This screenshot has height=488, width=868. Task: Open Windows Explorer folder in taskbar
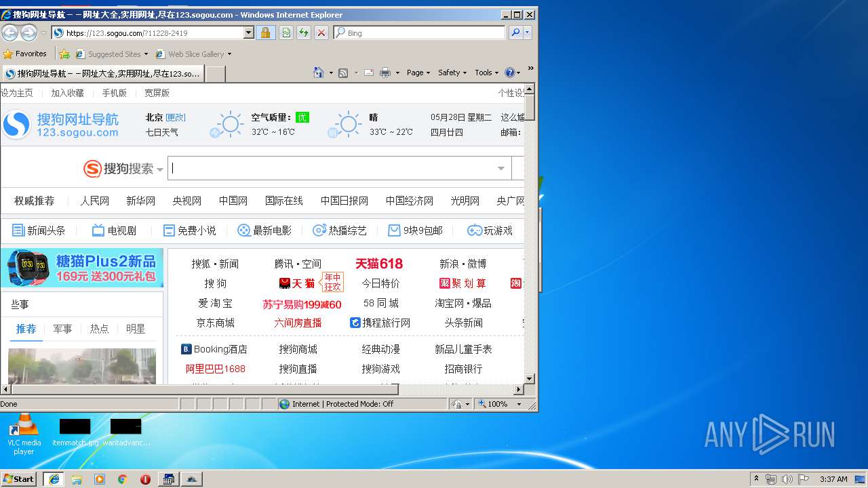tap(77, 479)
